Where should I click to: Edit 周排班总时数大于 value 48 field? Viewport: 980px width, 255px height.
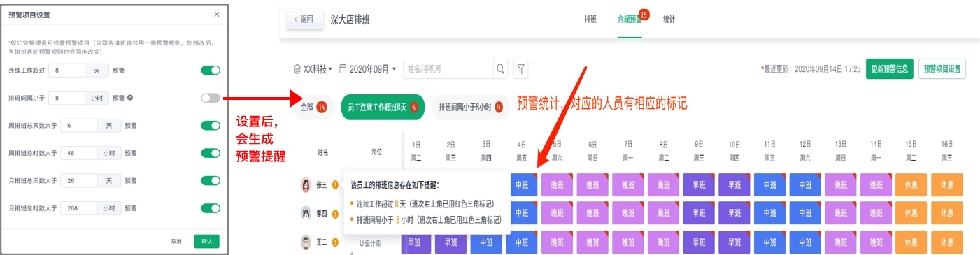[79, 153]
